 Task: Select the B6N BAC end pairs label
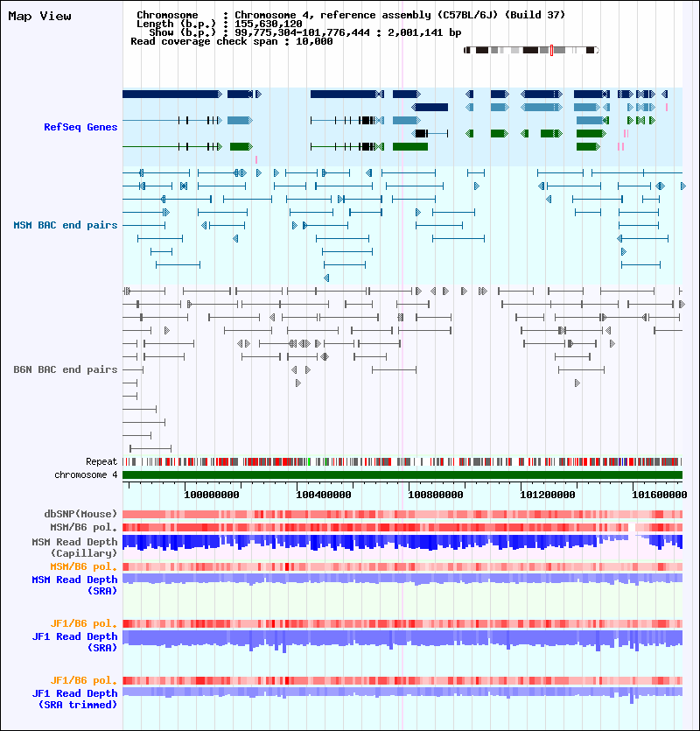pyautogui.click(x=66, y=369)
